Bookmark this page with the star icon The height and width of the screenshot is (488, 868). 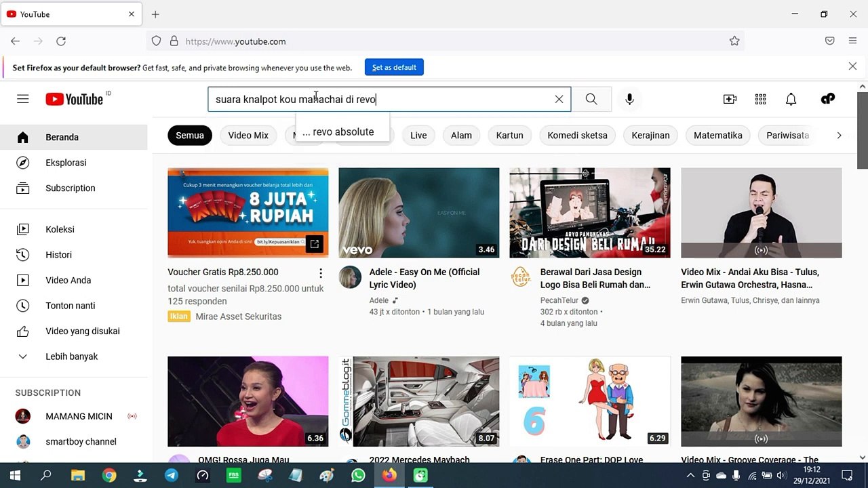(734, 41)
